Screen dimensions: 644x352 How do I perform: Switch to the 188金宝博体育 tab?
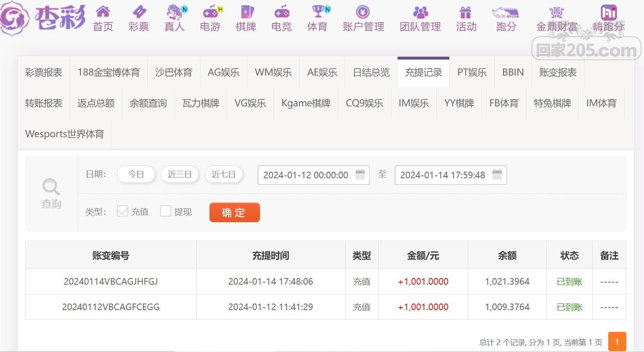click(109, 72)
